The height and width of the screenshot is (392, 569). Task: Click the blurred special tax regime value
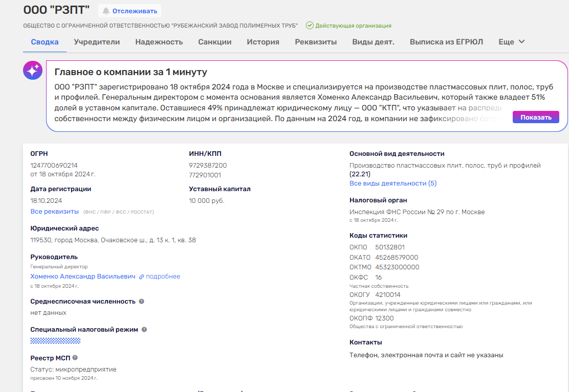55,340
